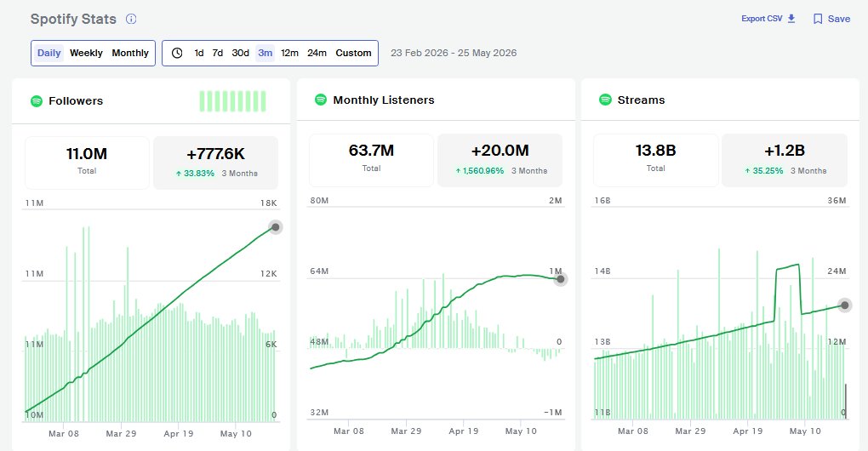Click Mar 29 label on Streams chart
Viewport: 868px width, 451px height.
click(690, 431)
